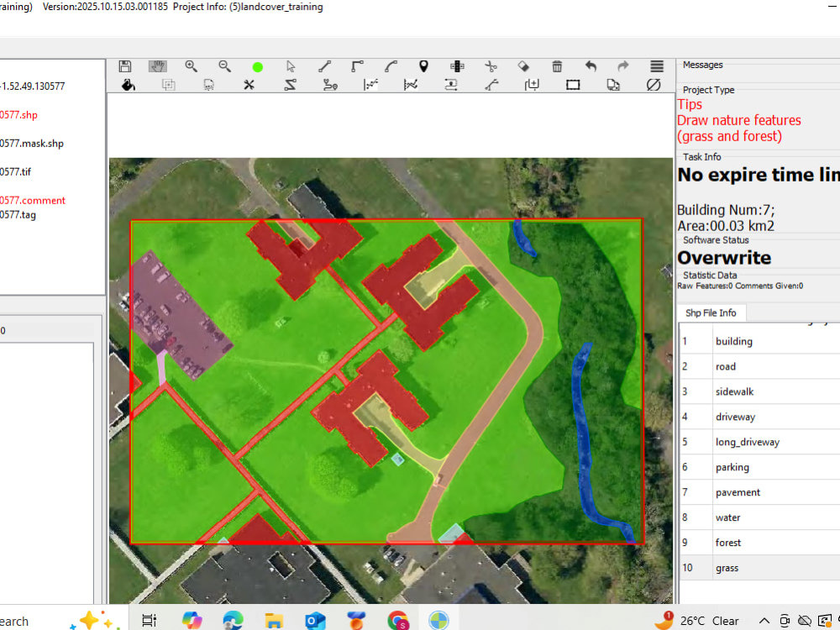Zoom out with the magnifier minus icon
The image size is (840, 630).
225,66
